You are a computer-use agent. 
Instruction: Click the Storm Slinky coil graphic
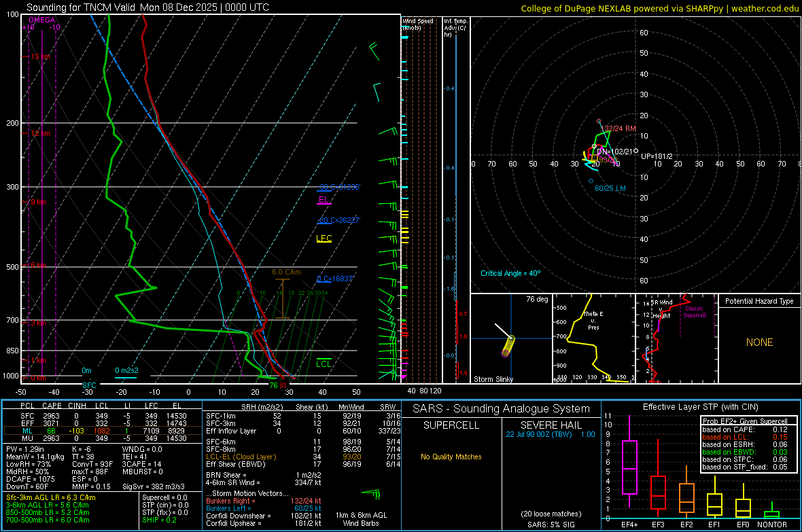(508, 345)
